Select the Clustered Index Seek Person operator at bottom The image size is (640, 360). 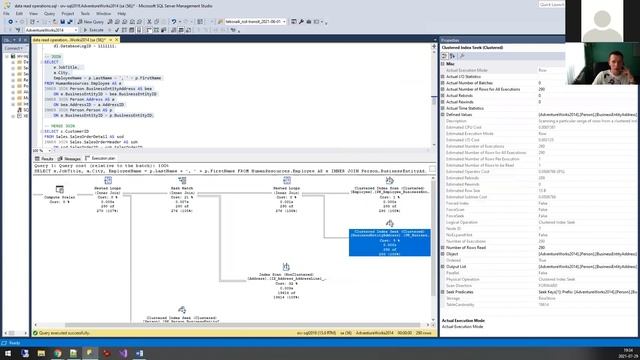click(182, 315)
